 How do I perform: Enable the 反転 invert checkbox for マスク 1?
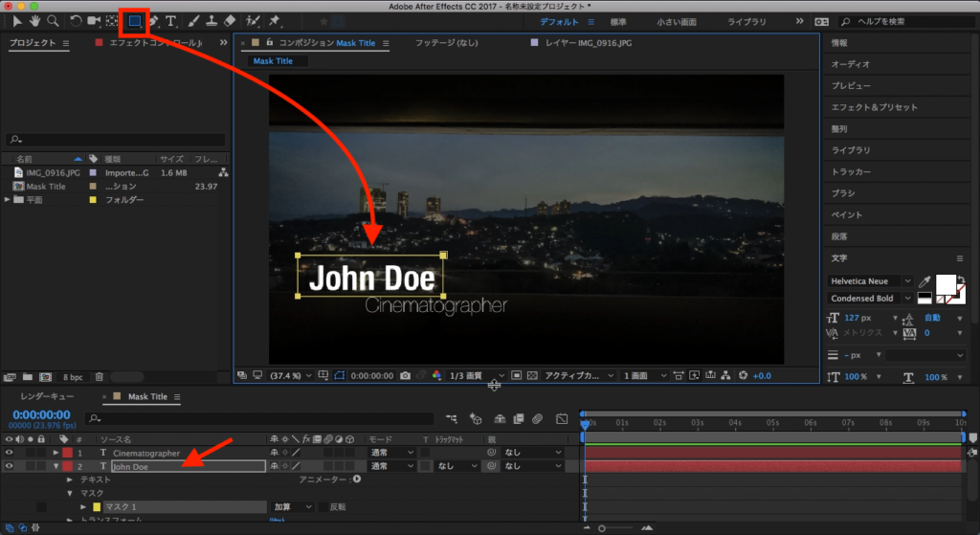pyautogui.click(x=323, y=506)
